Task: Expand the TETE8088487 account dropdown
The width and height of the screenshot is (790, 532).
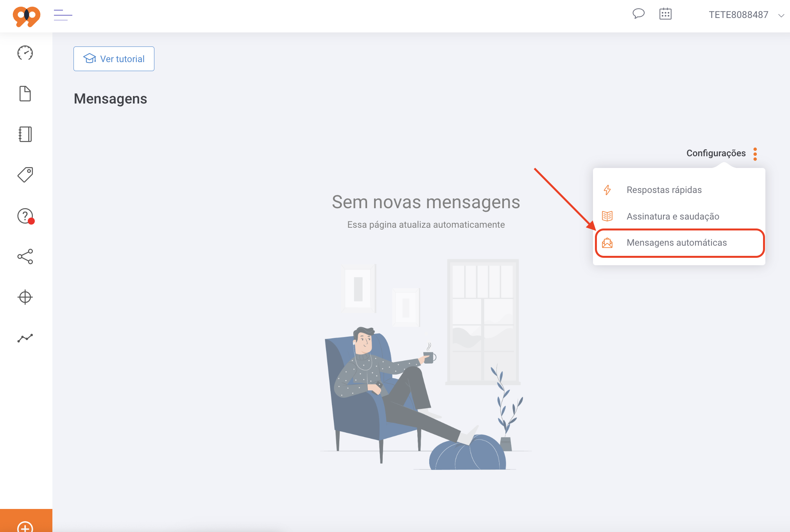Action: tap(738, 15)
